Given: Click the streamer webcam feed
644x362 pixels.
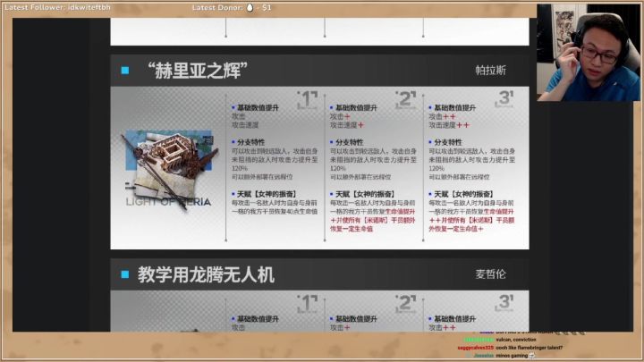Looking at the screenshot, I should click(x=589, y=53).
